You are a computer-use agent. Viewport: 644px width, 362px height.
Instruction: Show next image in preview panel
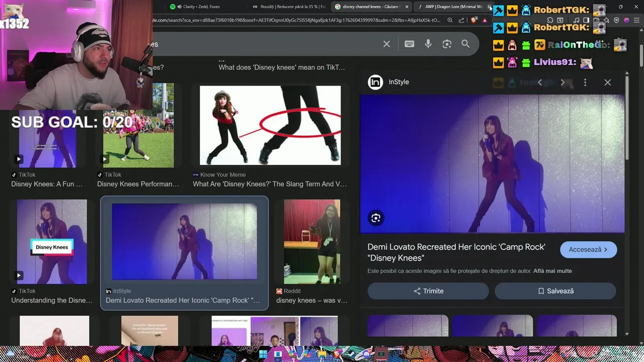(562, 82)
